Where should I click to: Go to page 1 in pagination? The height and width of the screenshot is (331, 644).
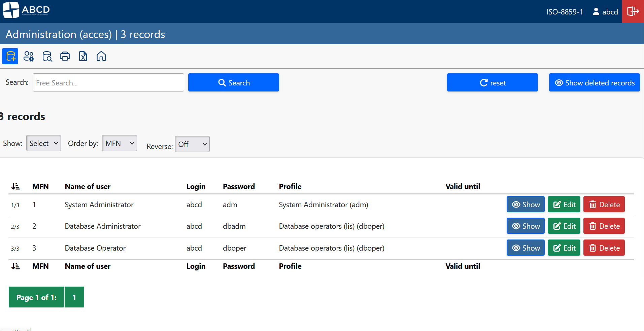coord(74,297)
